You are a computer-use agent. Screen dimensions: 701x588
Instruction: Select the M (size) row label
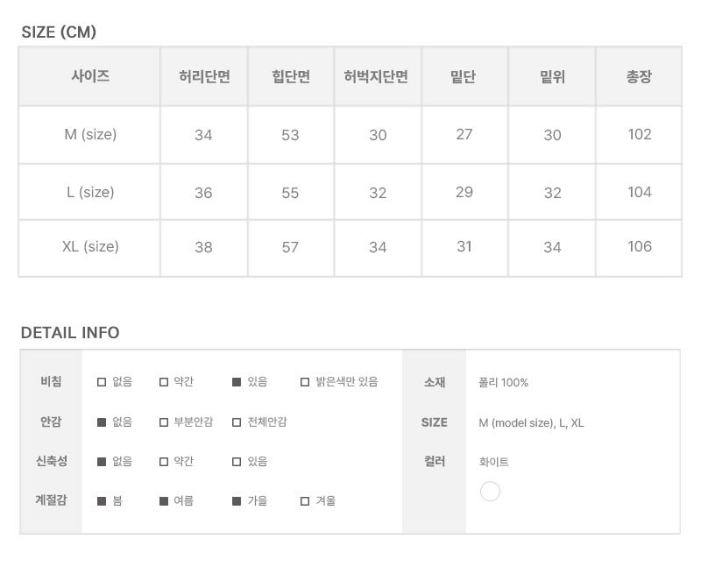pos(90,135)
